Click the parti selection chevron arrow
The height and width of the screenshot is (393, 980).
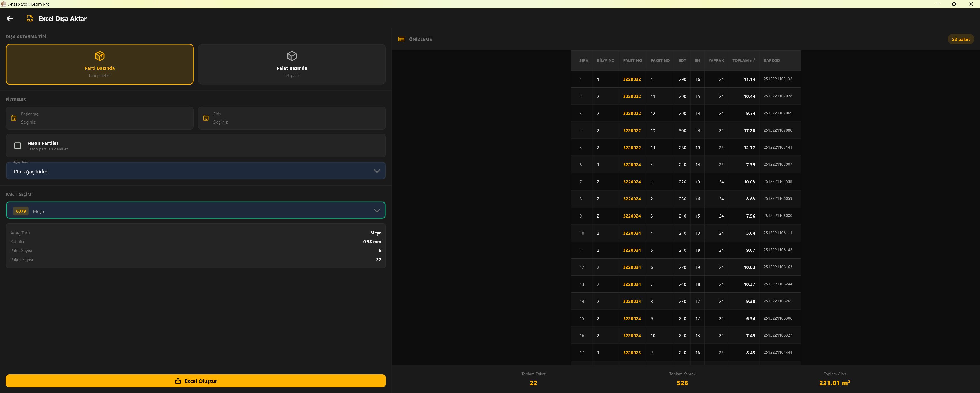coord(377,210)
